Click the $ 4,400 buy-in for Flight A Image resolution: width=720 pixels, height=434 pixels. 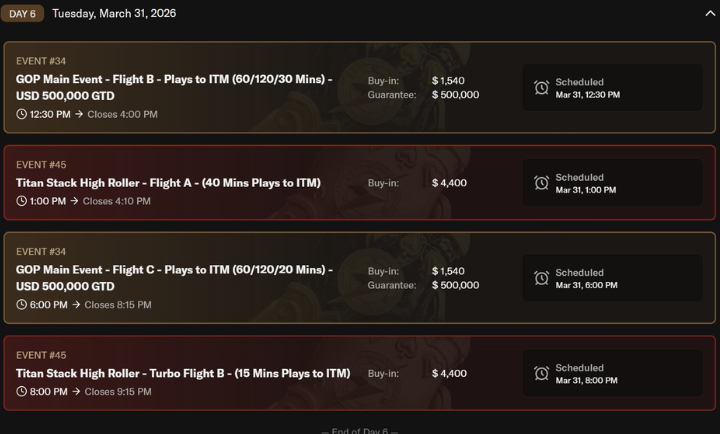(449, 183)
